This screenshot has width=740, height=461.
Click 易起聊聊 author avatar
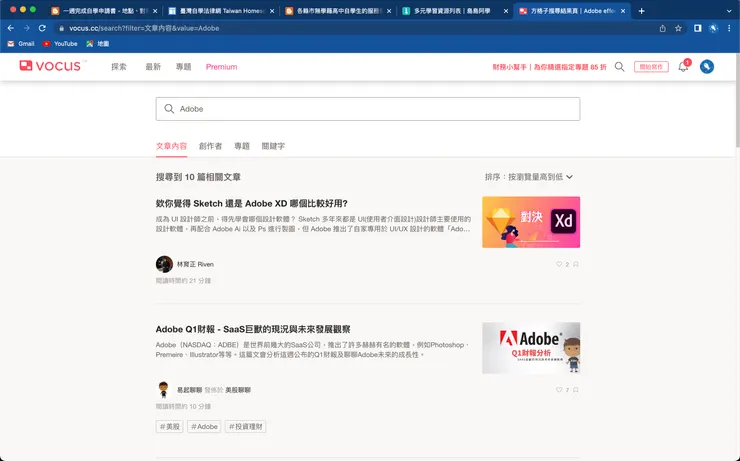pos(164,390)
